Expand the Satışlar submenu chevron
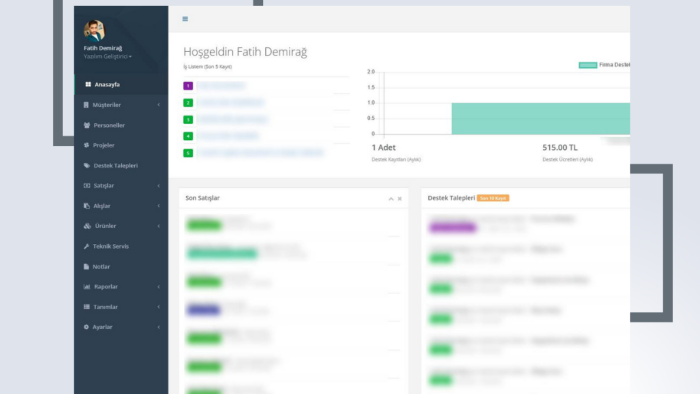The image size is (700, 394). [x=158, y=186]
